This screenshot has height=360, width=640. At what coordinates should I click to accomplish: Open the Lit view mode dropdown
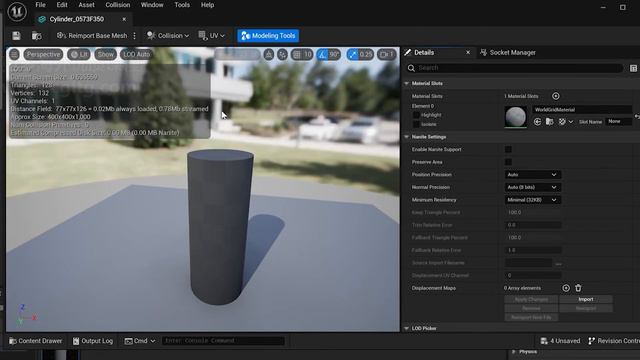pyautogui.click(x=79, y=54)
